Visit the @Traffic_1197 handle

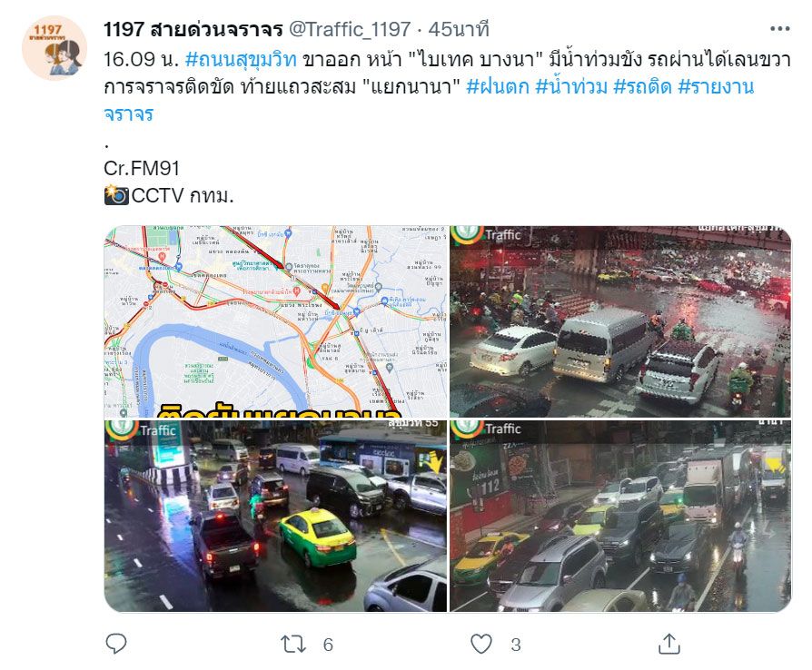[350, 30]
